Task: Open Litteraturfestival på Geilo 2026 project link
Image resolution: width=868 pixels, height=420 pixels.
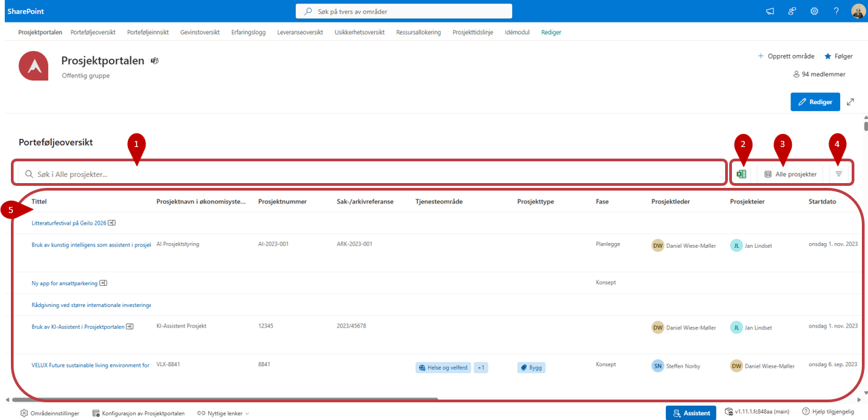Action: click(69, 223)
